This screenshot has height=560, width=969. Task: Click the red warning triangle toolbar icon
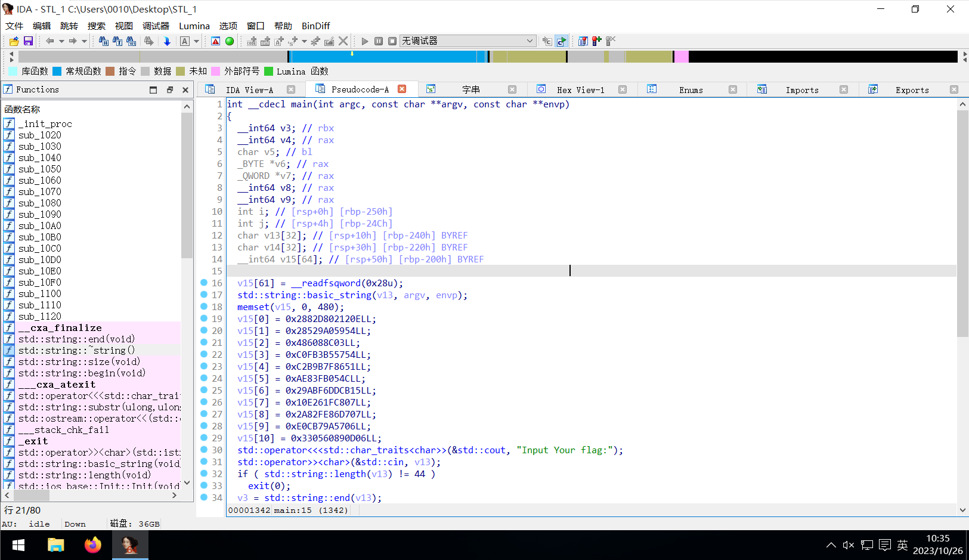[216, 41]
